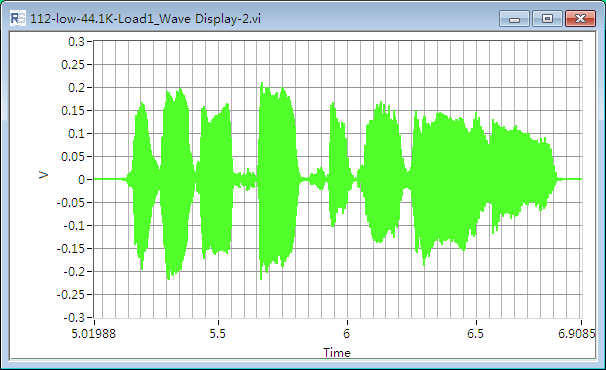This screenshot has height=370, width=606.
Task: Select the Y-axis label -0.05
Action: [71, 203]
